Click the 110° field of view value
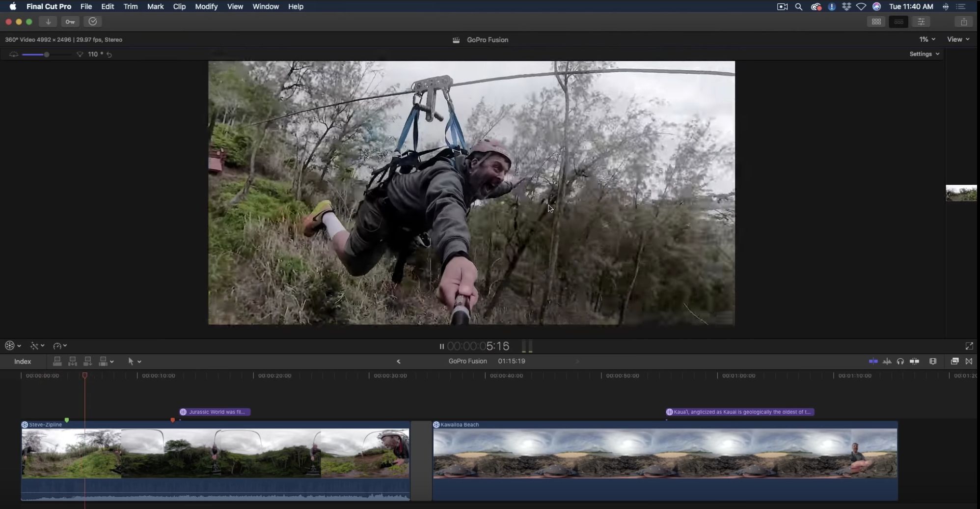The height and width of the screenshot is (509, 980). coord(95,54)
